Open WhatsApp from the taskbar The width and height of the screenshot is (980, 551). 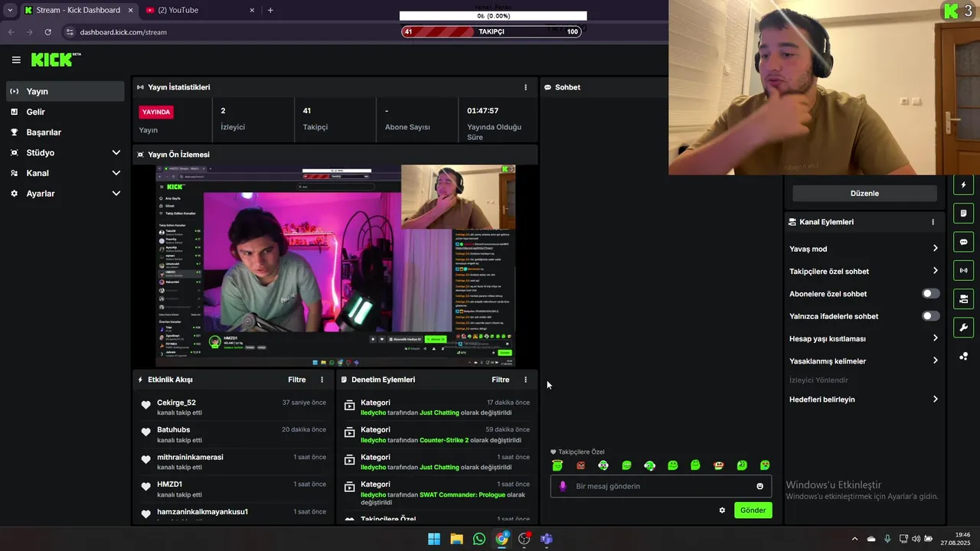click(x=479, y=539)
